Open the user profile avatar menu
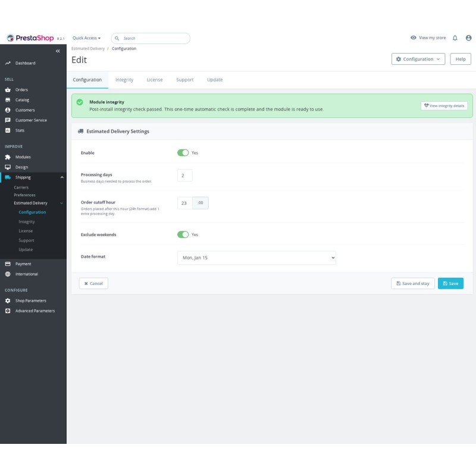The width and height of the screenshot is (476, 476). pos(468,38)
